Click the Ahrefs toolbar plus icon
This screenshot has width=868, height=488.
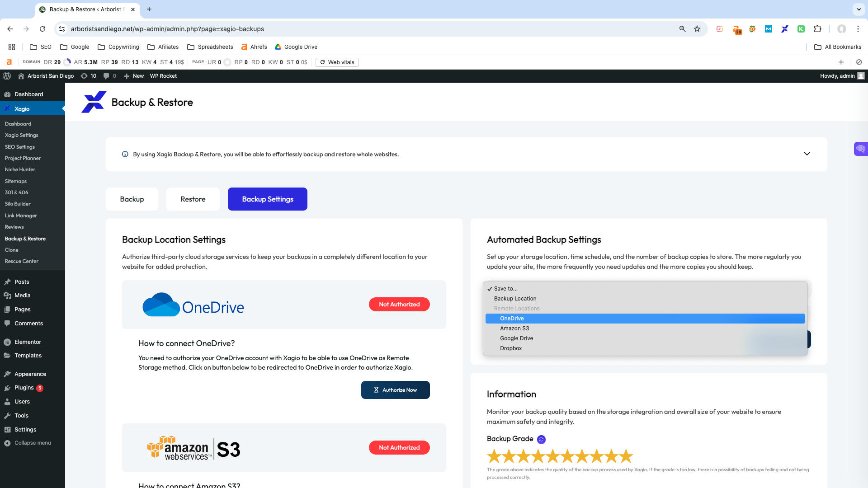click(841, 62)
